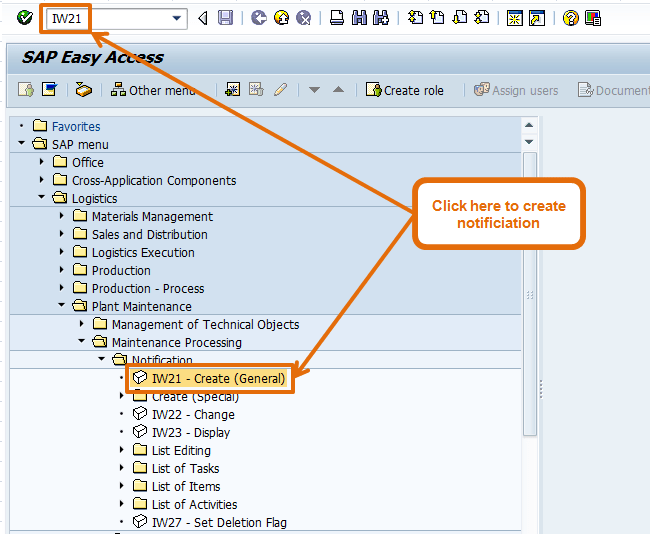Click the Save floppy disk icon
The width and height of the screenshot is (650, 534).
click(226, 18)
